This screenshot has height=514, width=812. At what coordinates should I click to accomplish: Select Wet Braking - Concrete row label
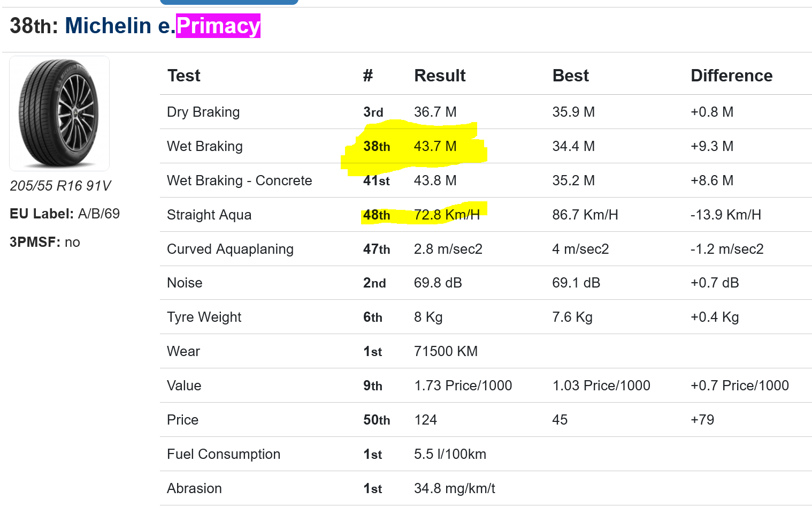point(240,180)
